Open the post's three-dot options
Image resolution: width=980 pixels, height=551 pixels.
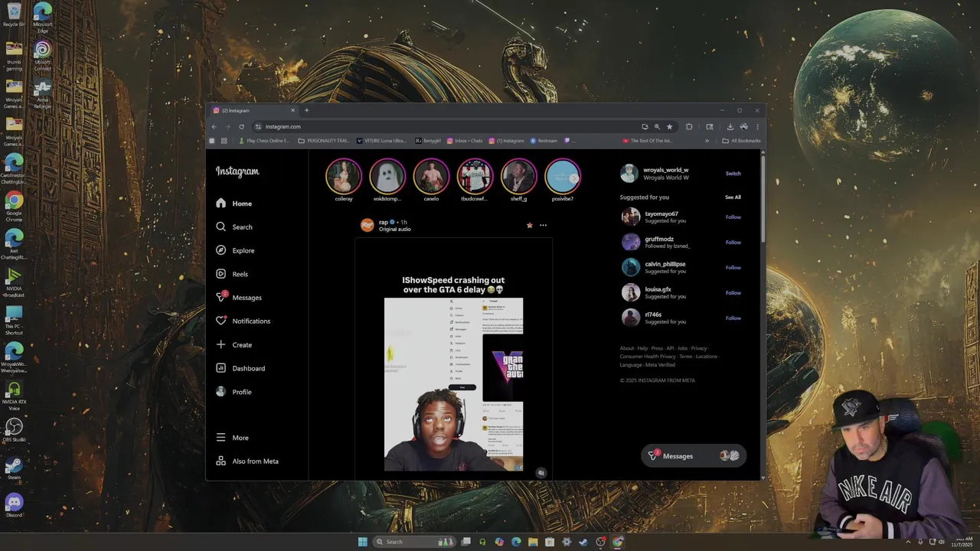[x=543, y=225]
